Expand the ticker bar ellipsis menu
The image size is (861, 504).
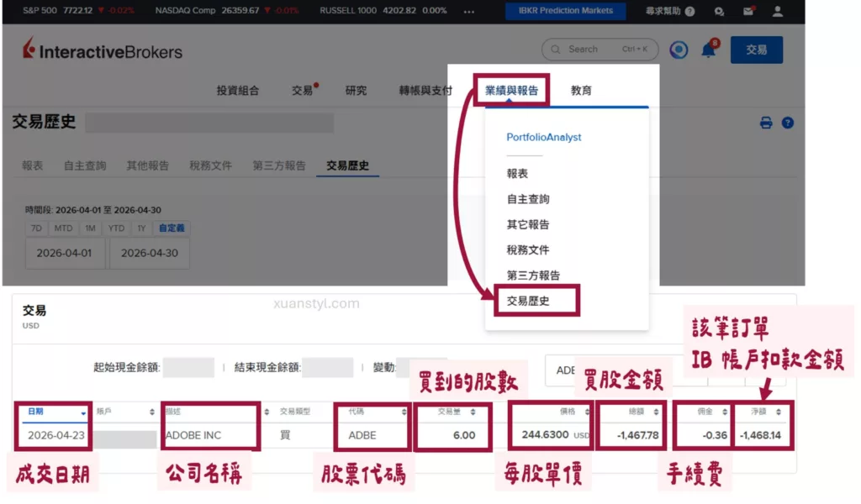pos(468,11)
